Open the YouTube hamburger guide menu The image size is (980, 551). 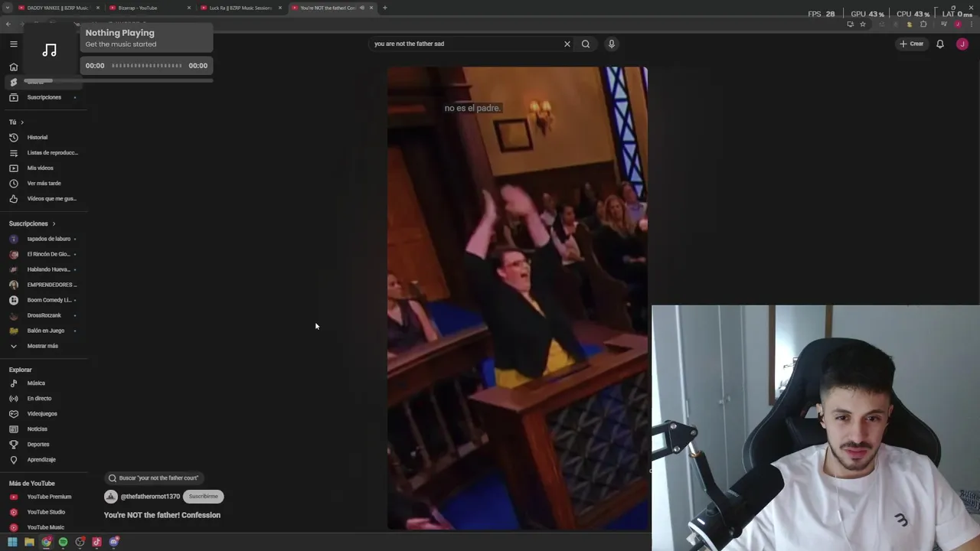coord(13,44)
